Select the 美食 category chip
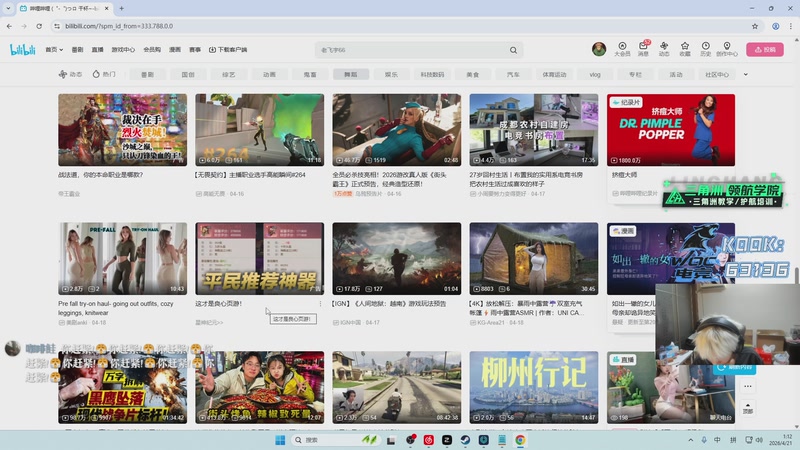 pos(472,74)
